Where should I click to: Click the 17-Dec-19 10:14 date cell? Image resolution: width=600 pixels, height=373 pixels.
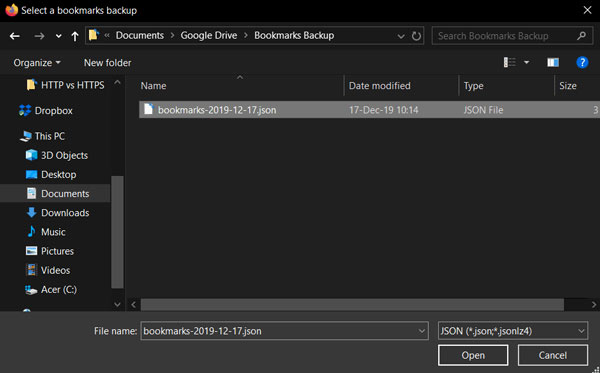point(383,110)
